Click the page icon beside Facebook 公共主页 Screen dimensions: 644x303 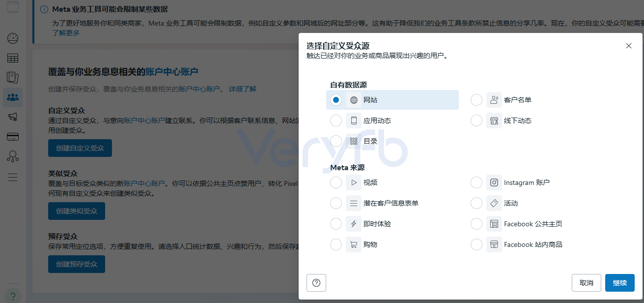(x=494, y=224)
